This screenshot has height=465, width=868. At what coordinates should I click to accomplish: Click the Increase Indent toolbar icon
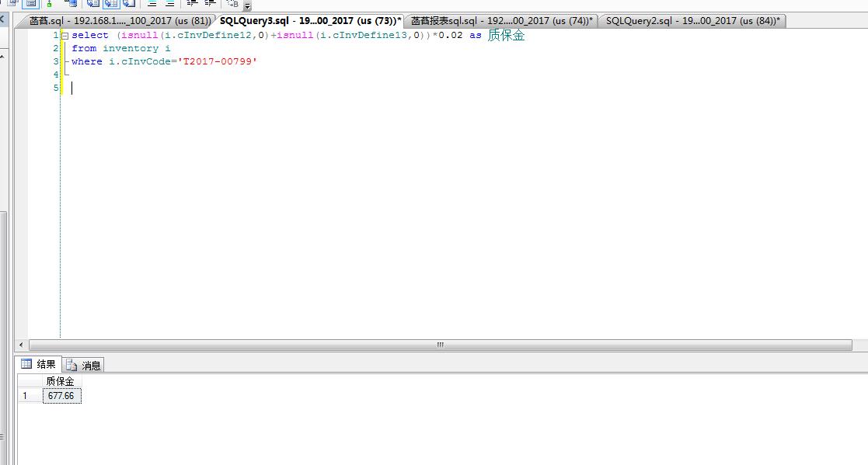tap(210, 3)
